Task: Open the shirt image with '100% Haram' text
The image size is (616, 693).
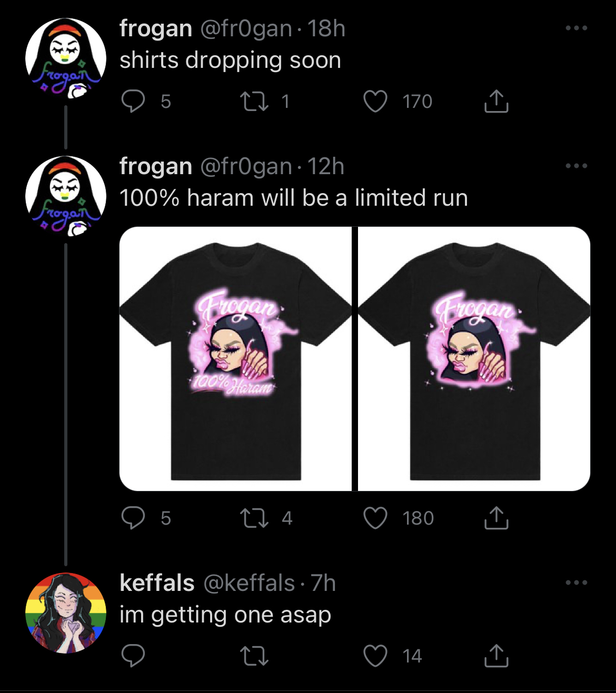Action: point(235,359)
